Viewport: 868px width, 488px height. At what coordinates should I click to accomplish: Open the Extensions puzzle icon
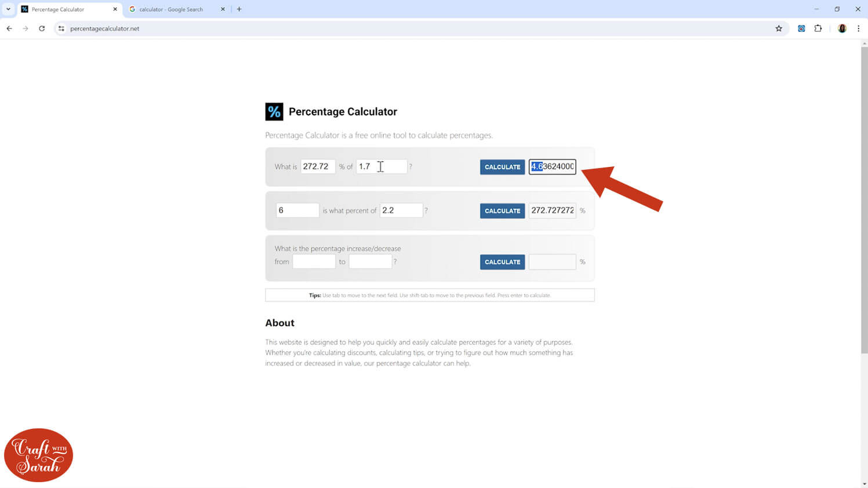point(818,28)
